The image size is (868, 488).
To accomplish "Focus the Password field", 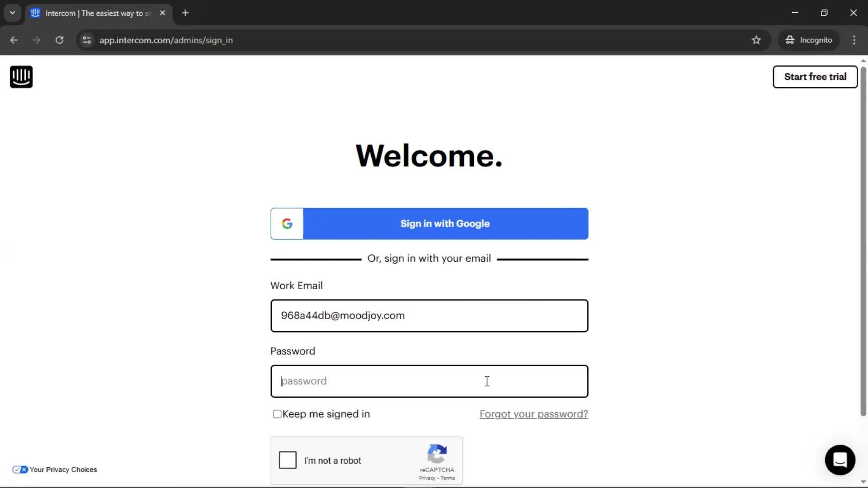I will [429, 381].
